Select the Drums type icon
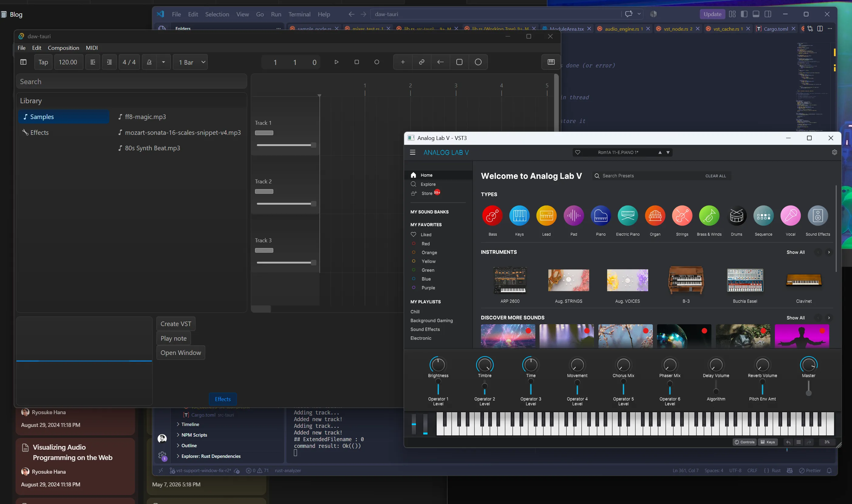The width and height of the screenshot is (852, 504). tap(736, 216)
